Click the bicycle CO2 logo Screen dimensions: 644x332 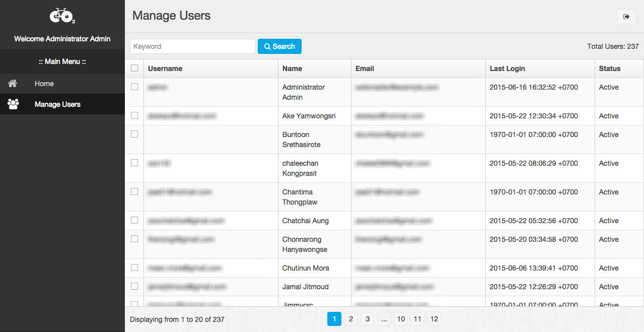coord(62,16)
